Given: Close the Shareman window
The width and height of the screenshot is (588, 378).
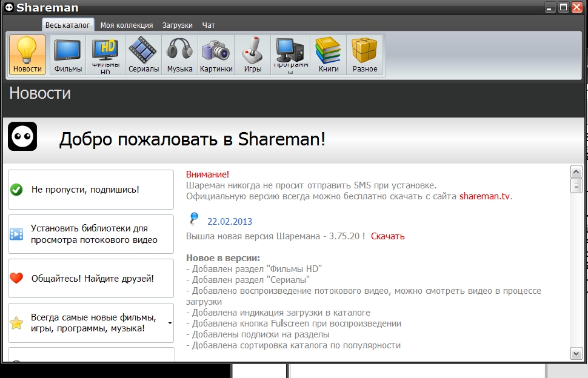Looking at the screenshot, I should point(576,7).
